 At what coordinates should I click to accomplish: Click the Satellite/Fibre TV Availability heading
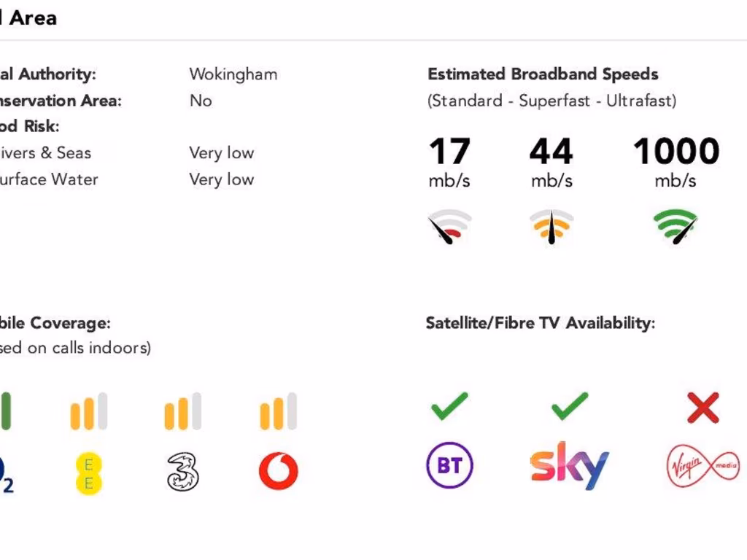pyautogui.click(x=540, y=323)
